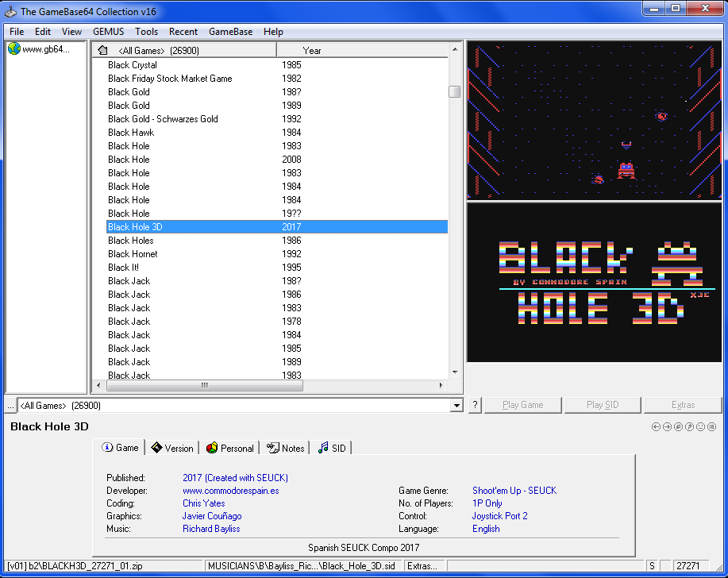Click the All Games (26900) column header
This screenshot has width=728, height=578.
click(184, 50)
